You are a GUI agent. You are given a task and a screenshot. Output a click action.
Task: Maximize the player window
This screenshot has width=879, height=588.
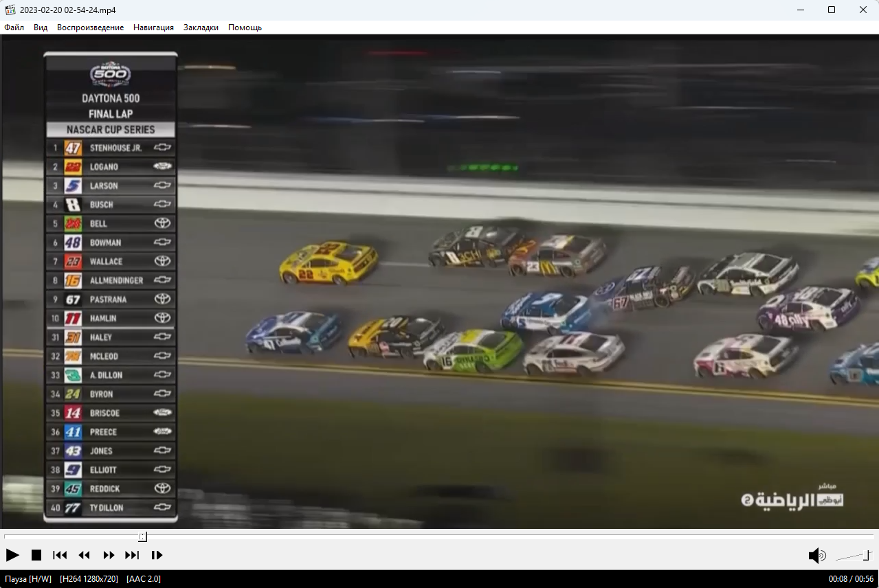tap(832, 10)
